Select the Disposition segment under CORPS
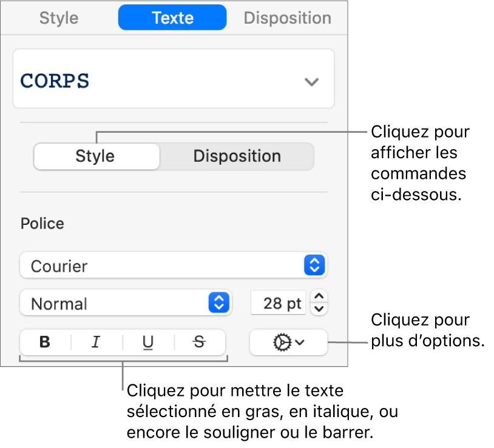Viewport: 494px width, 448px height. [237, 156]
